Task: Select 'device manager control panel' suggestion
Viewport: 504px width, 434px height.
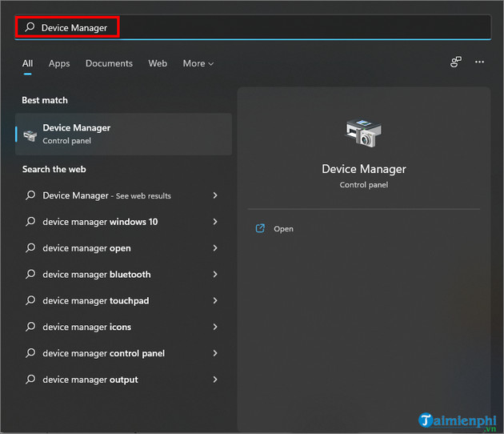Action: (123, 353)
